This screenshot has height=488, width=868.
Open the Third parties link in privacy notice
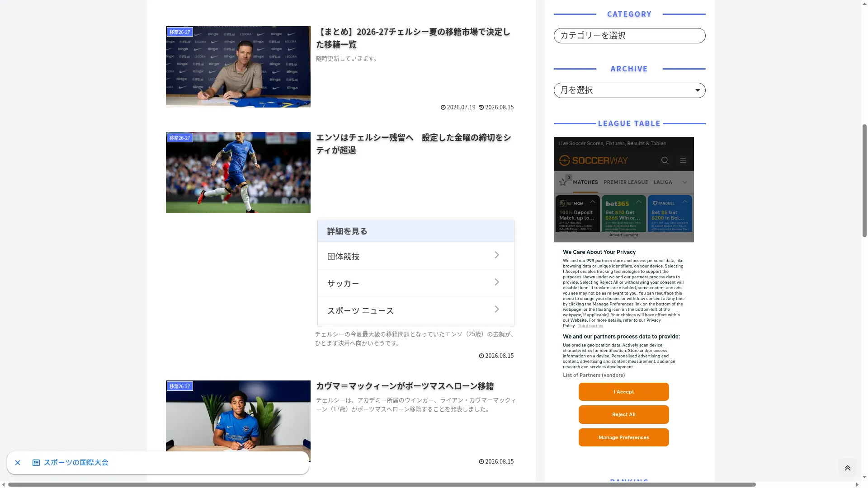590,326
